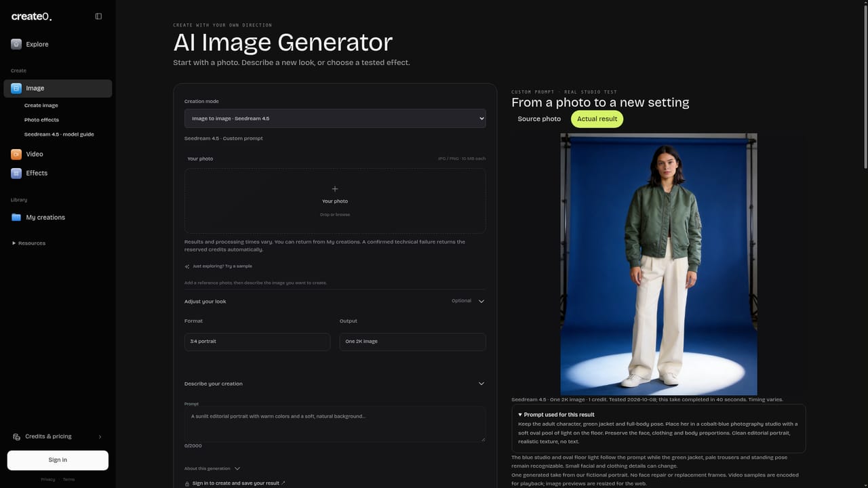Viewport: 868px width, 488px height.
Task: Click the Effects section icon
Action: point(16,173)
